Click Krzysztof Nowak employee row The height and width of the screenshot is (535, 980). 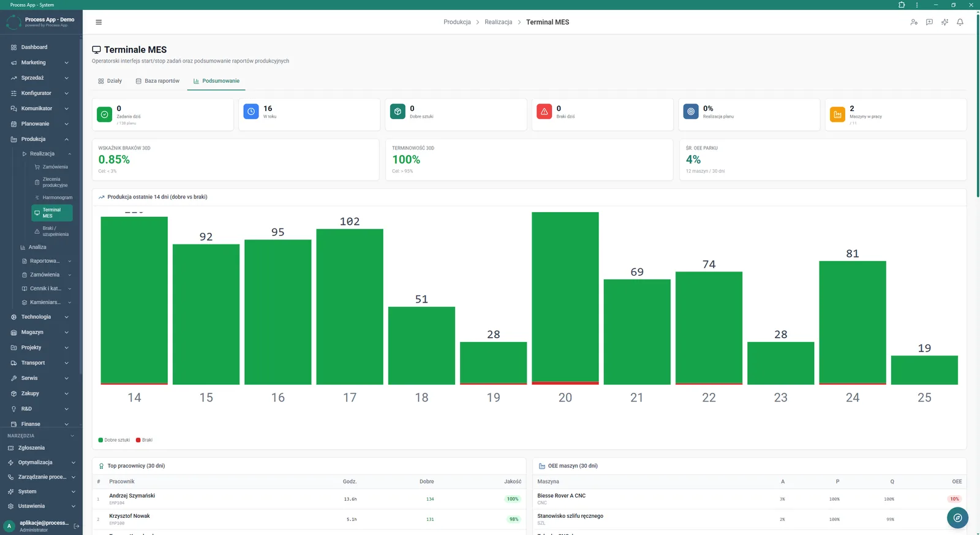point(309,519)
